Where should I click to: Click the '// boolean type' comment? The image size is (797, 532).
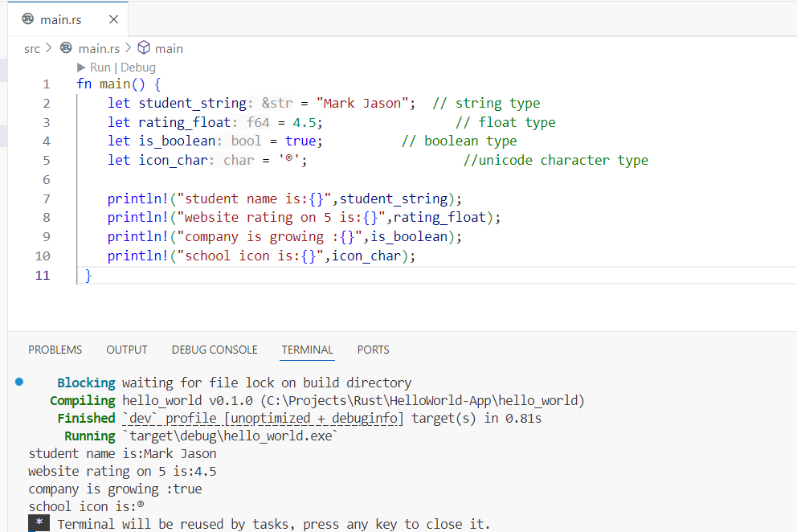(459, 141)
